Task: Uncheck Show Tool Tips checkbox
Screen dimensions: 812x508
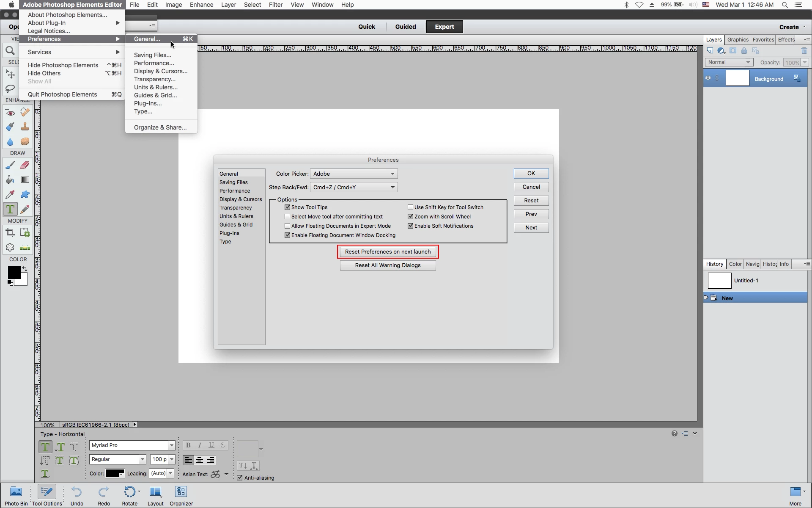Action: 288,207
